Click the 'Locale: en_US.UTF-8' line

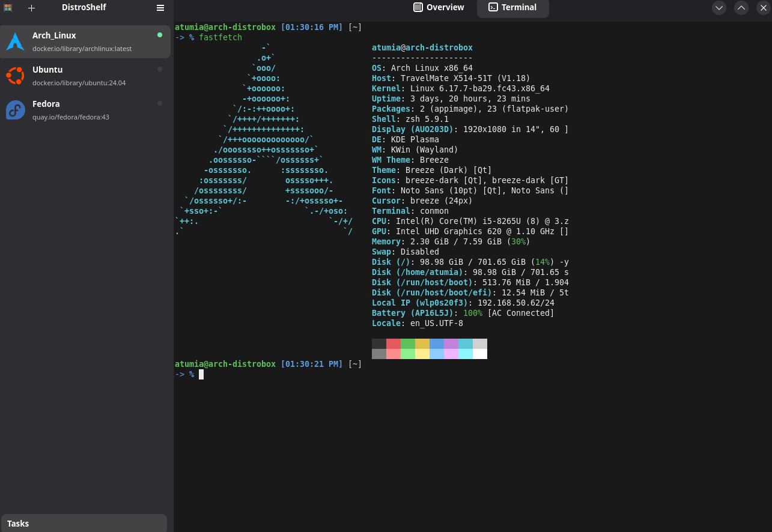tap(418, 323)
